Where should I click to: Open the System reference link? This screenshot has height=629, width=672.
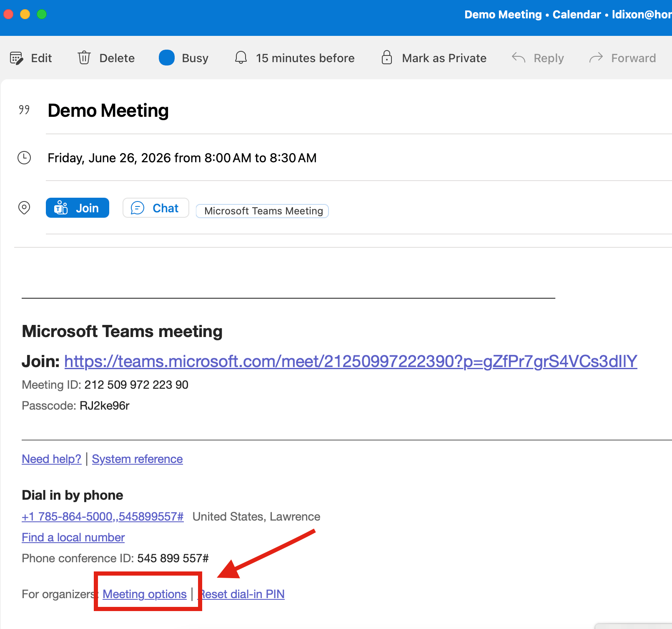[137, 459]
